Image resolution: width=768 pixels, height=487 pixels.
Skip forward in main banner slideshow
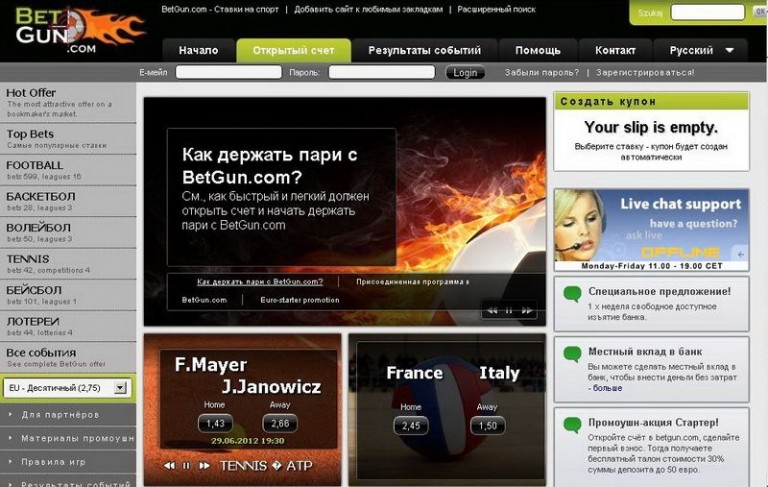click(x=527, y=310)
